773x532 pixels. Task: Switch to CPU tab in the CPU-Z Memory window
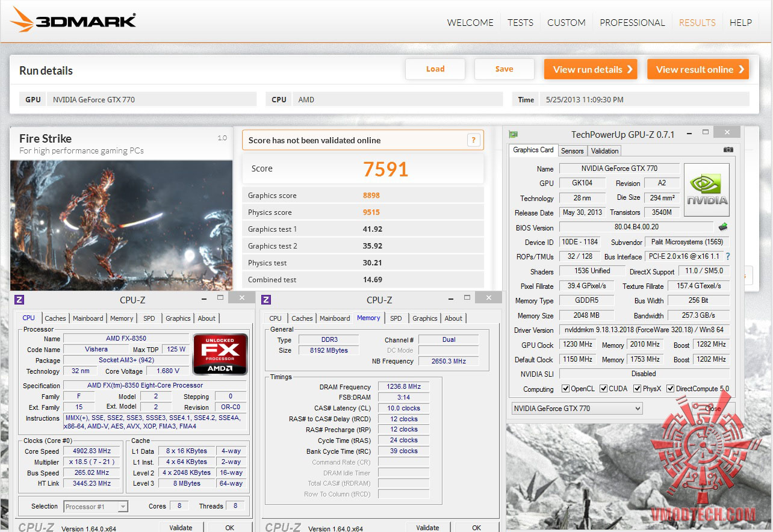tap(275, 318)
